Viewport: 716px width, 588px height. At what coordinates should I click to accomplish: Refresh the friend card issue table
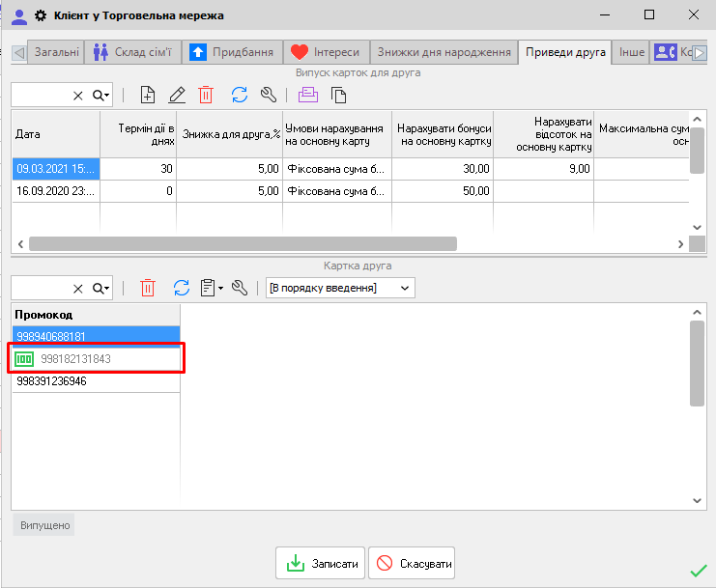pyautogui.click(x=240, y=96)
